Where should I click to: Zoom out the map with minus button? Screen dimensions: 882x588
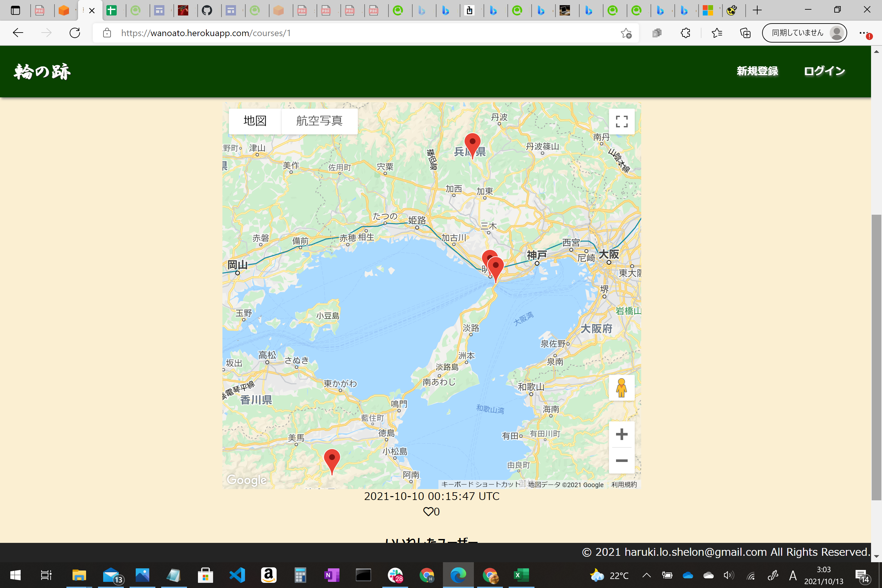click(x=622, y=460)
